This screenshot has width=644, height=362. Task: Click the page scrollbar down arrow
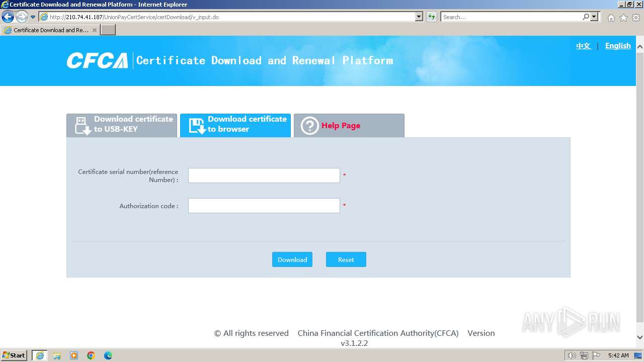pyautogui.click(x=639, y=337)
